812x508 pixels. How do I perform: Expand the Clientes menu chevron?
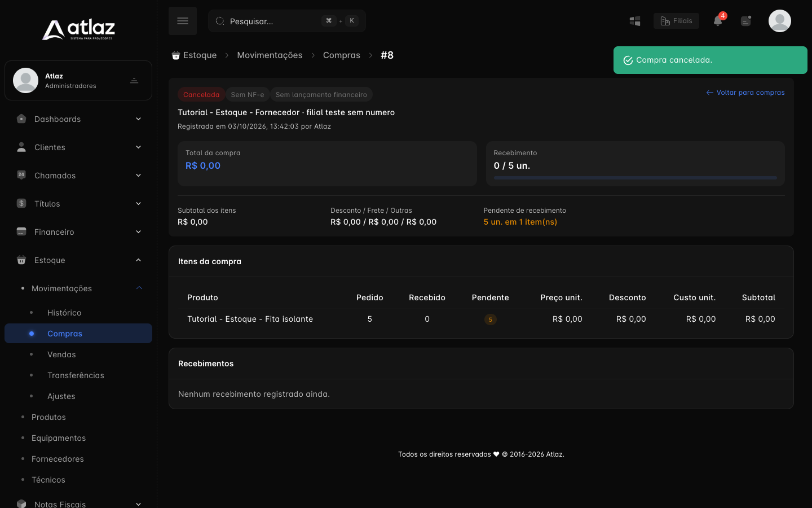[138, 147]
